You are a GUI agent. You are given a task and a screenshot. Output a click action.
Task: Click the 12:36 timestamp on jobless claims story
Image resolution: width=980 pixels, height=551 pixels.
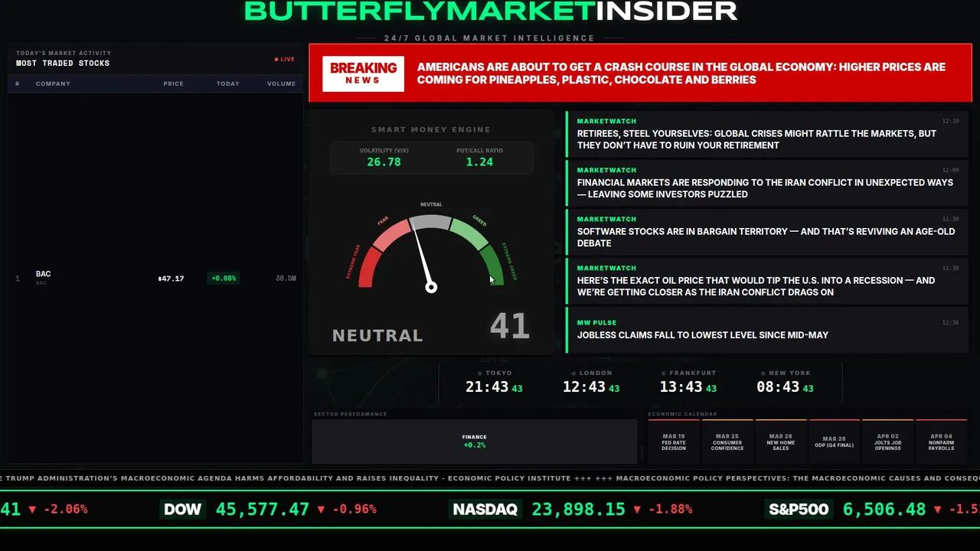(x=950, y=323)
